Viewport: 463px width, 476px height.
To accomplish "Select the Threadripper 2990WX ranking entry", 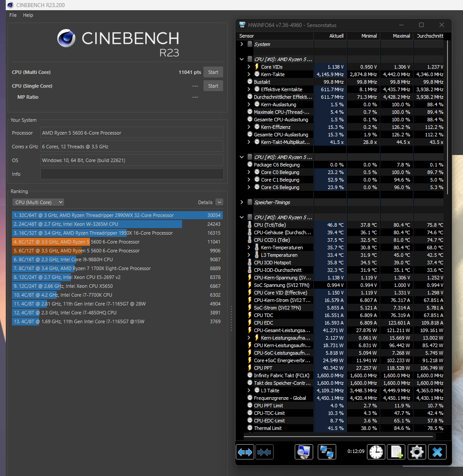I will click(117, 215).
